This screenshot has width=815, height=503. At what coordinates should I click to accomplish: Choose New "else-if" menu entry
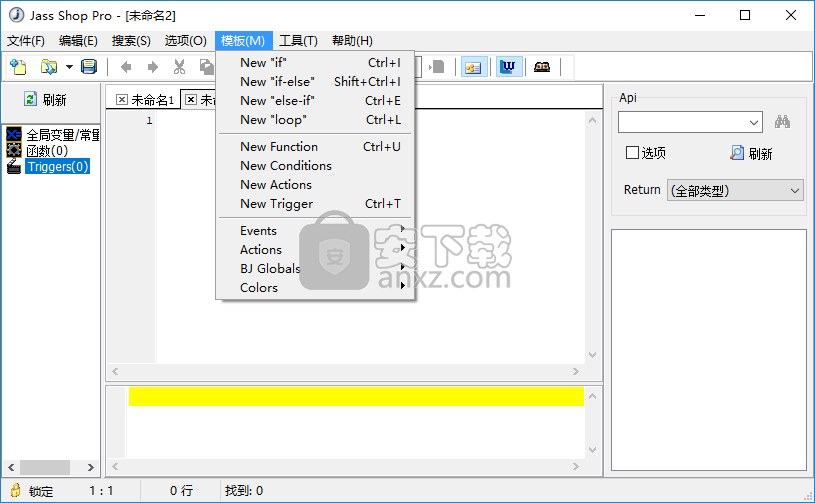click(x=315, y=100)
